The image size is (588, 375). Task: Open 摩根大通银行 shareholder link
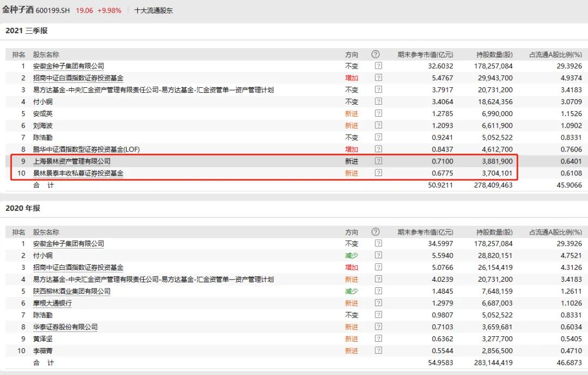click(x=52, y=303)
